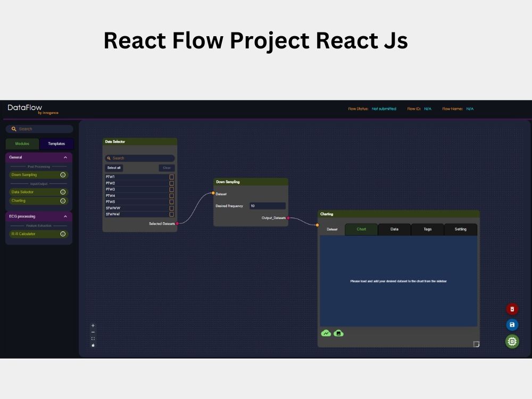Click the Clear button in Data Selector
Screen dimensions: 532x399
167,168
